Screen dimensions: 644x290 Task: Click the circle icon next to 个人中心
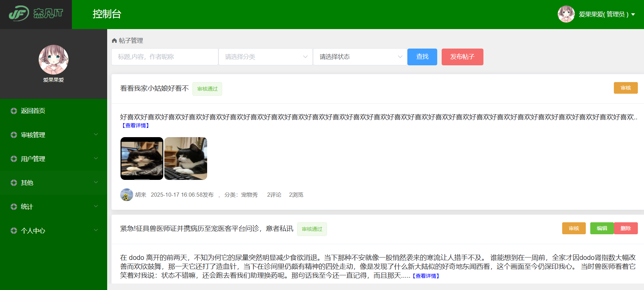[14, 230]
